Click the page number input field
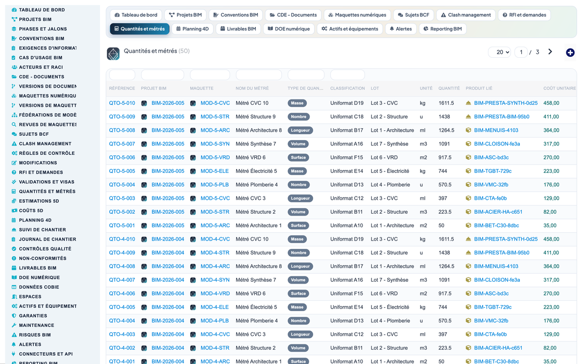This screenshot has height=364, width=588. tap(521, 52)
